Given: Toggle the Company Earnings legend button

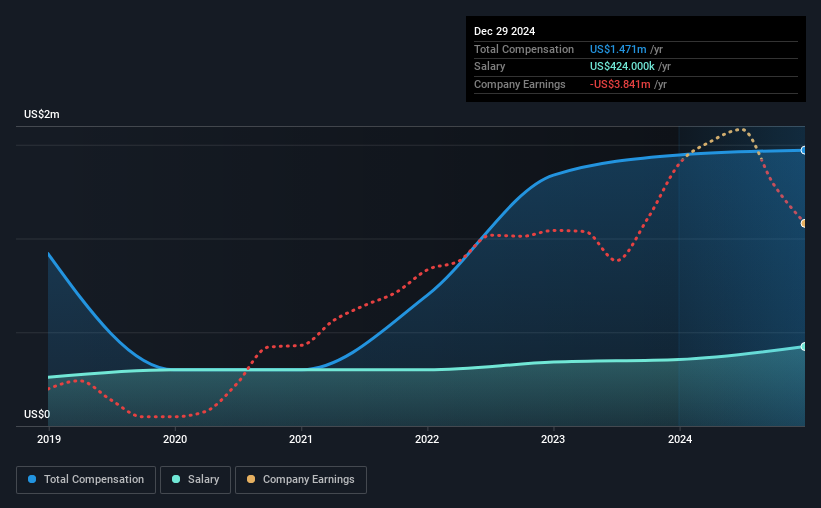Looking at the screenshot, I should 301,480.
